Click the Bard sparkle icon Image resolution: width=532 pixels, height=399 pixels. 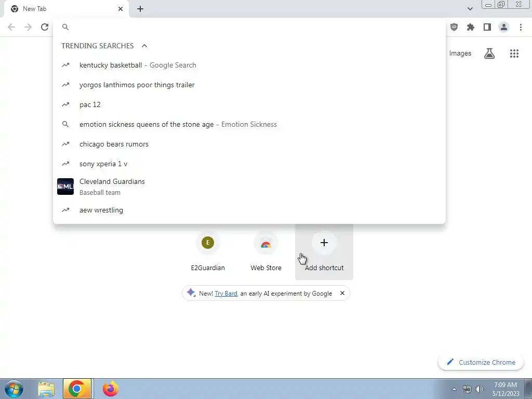point(191,292)
